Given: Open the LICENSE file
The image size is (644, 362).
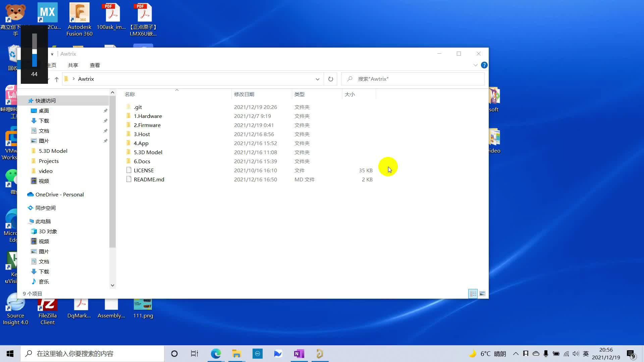Looking at the screenshot, I should [x=143, y=170].
